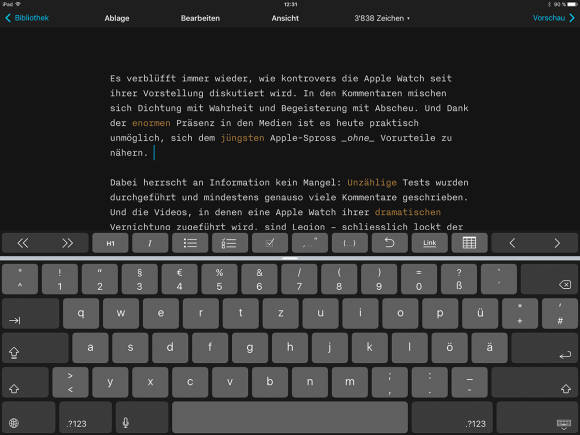Tap the tab key
This screenshot has width=580, height=435.
[x=30, y=314]
